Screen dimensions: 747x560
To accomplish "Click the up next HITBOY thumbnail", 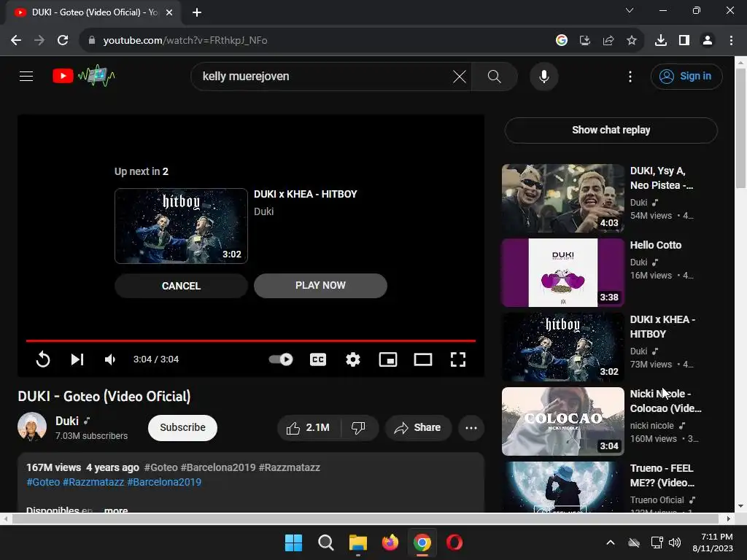I will (x=181, y=226).
